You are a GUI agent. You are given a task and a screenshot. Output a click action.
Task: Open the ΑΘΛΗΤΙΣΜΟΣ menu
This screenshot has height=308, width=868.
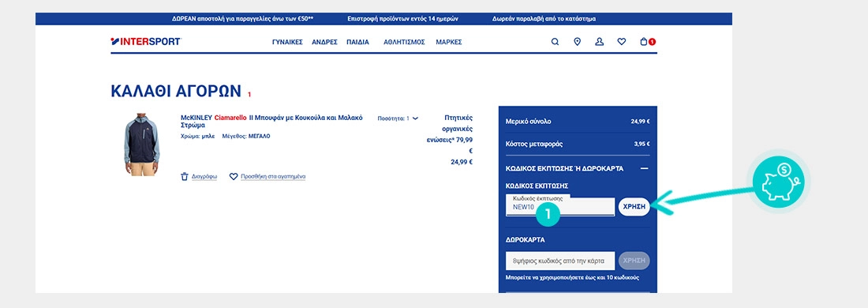404,42
